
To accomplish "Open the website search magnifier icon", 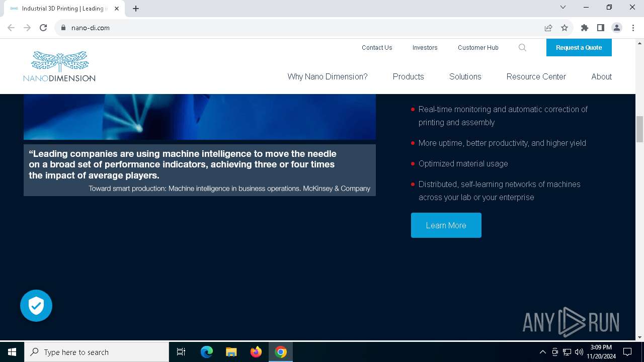I will (522, 48).
